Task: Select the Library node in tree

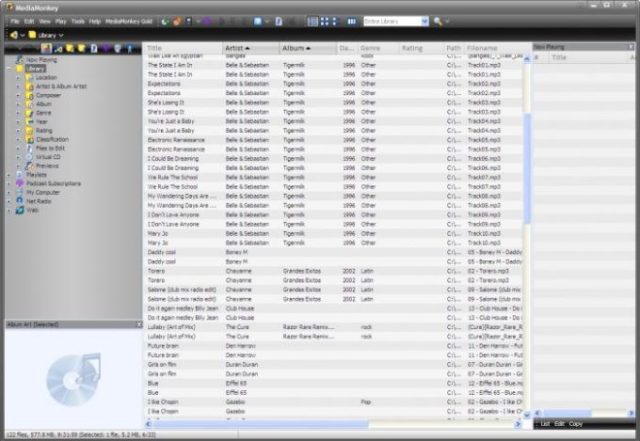Action: pos(36,69)
